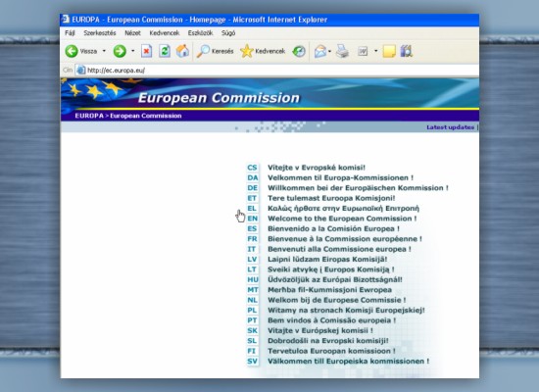Click the EUROPA breadcrumb link
The height and width of the screenshot is (392, 539).
[89, 116]
